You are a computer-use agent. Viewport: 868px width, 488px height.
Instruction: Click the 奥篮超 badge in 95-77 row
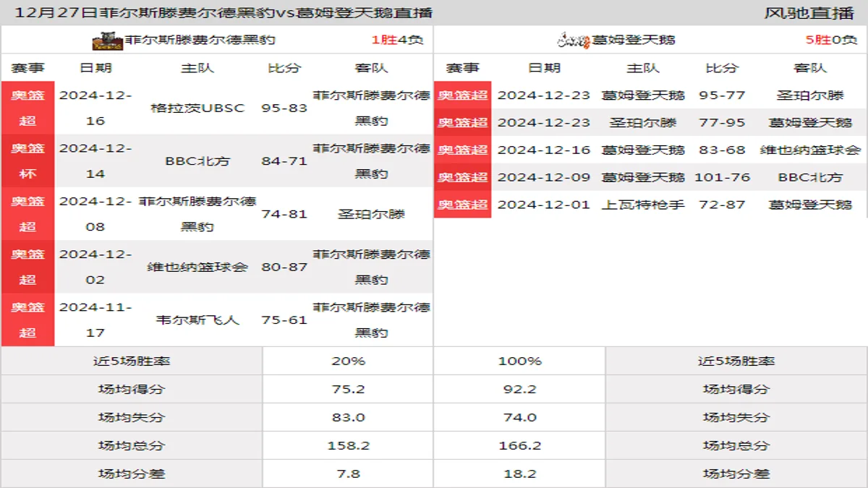coord(463,95)
